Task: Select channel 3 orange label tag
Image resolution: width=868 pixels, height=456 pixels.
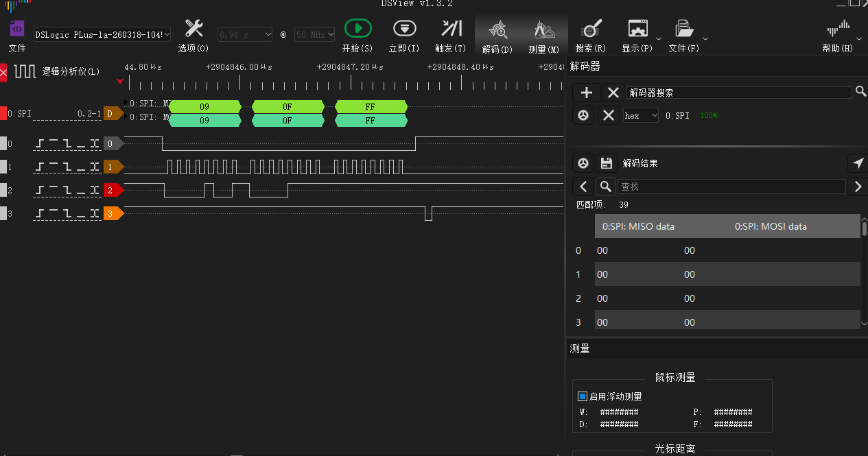Action: [113, 213]
